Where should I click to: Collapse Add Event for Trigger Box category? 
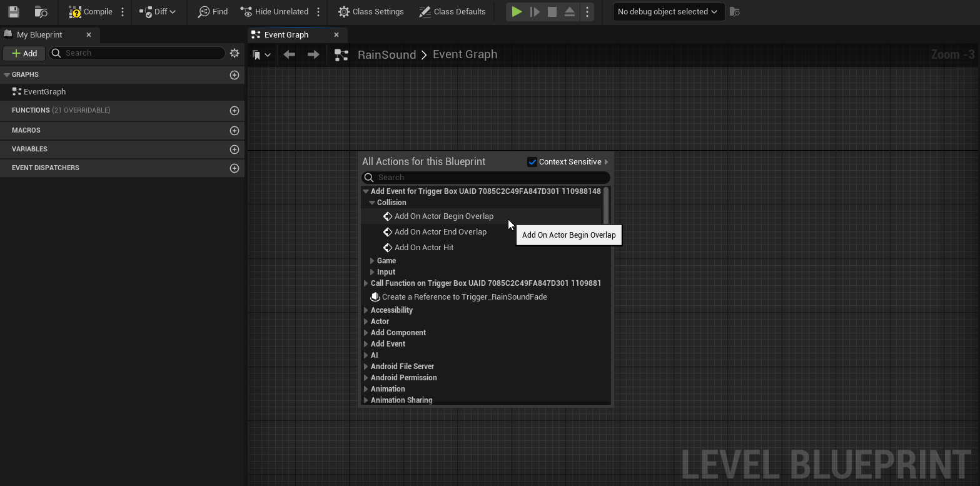(366, 191)
